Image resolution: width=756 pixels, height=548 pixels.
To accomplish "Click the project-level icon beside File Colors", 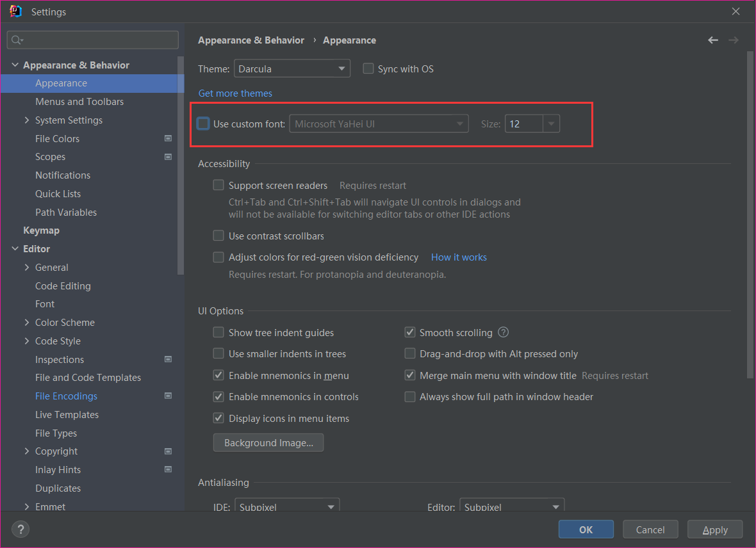I will tap(168, 138).
